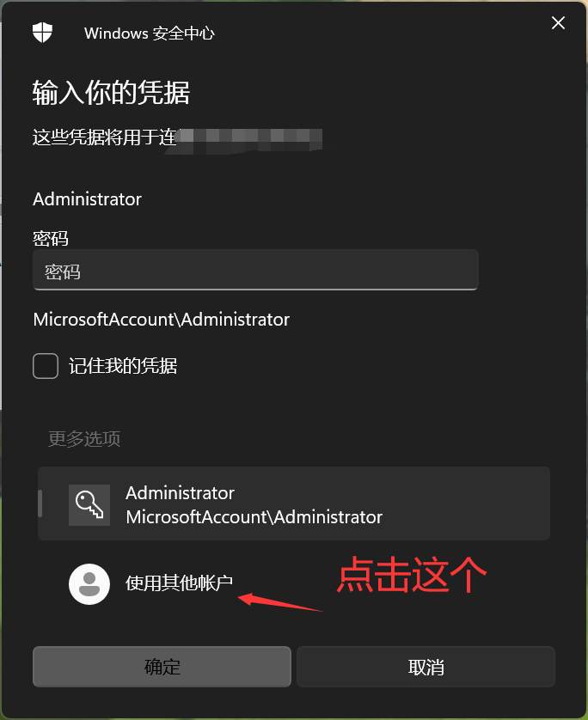Focus the 密码 password input field

tap(256, 270)
